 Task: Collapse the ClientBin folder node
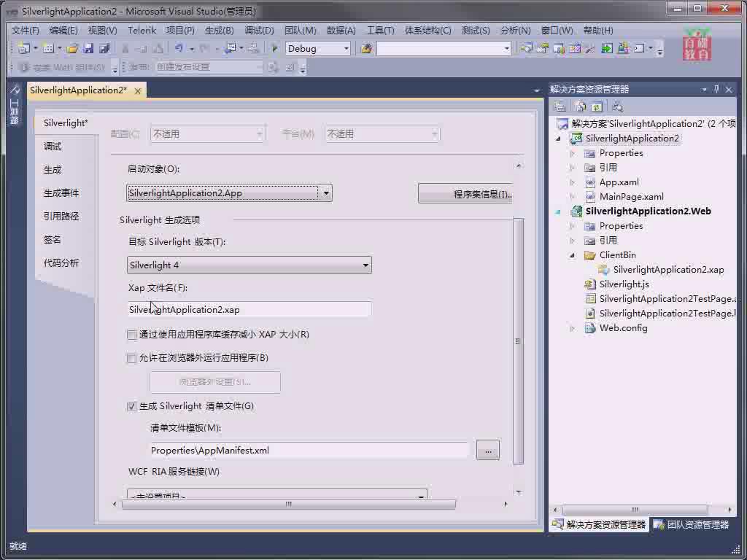pyautogui.click(x=573, y=255)
